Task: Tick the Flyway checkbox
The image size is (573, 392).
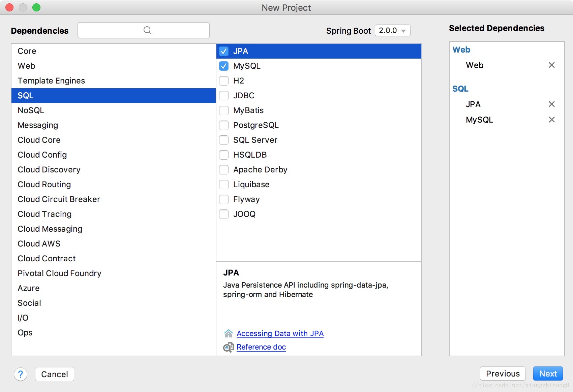Action: [x=224, y=199]
